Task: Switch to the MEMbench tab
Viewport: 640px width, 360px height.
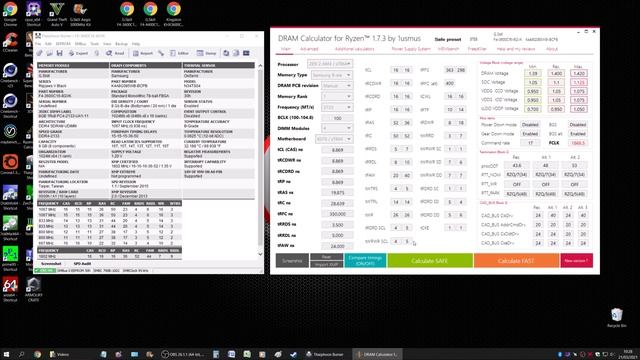Action: 448,49
